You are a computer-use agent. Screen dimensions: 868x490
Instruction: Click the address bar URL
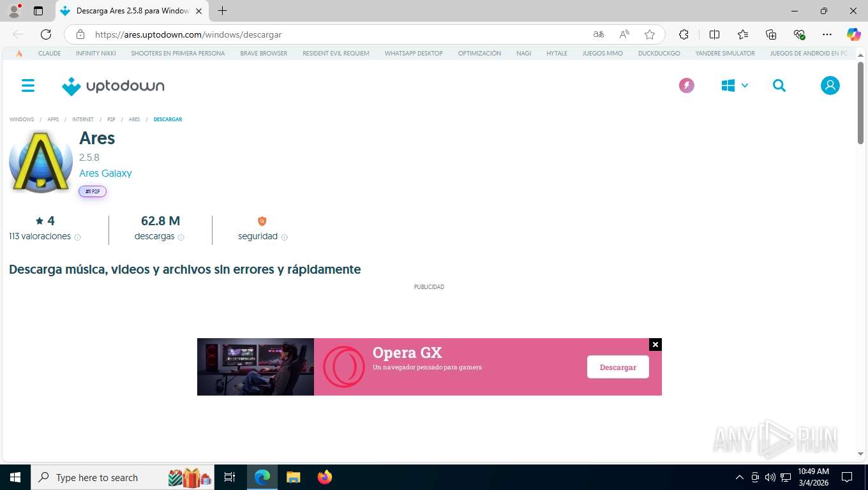[x=188, y=34]
